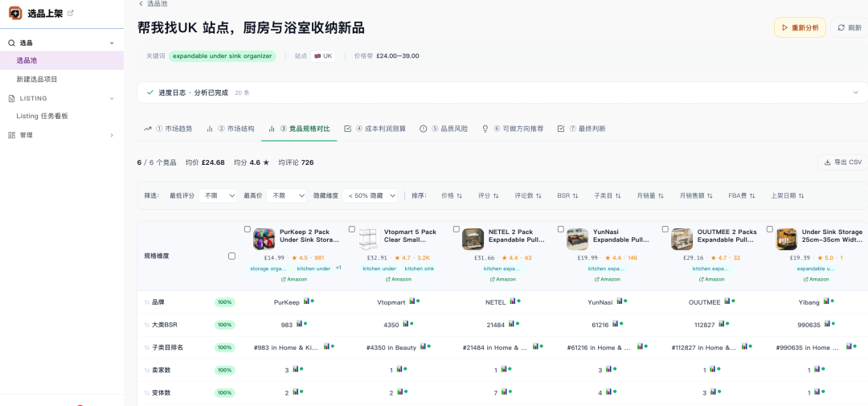This screenshot has width=868, height=406.
Task: Click the chart icon next to Vtopmart brand
Action: click(411, 301)
